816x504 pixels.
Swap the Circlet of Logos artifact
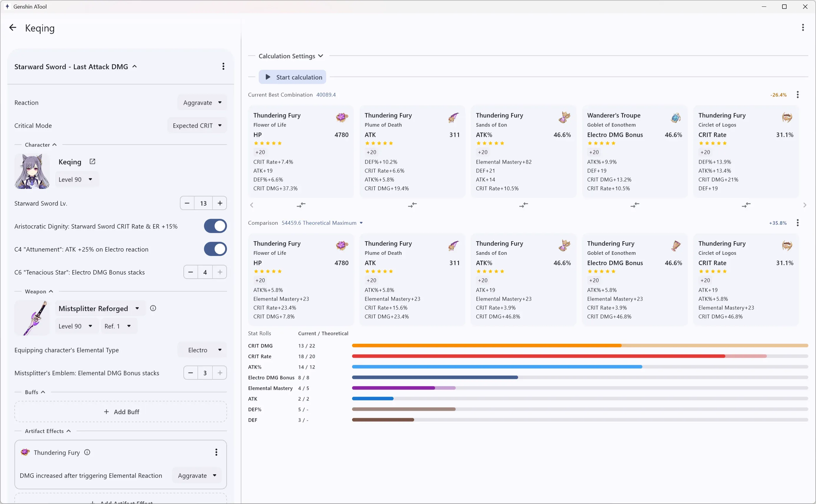tap(746, 205)
